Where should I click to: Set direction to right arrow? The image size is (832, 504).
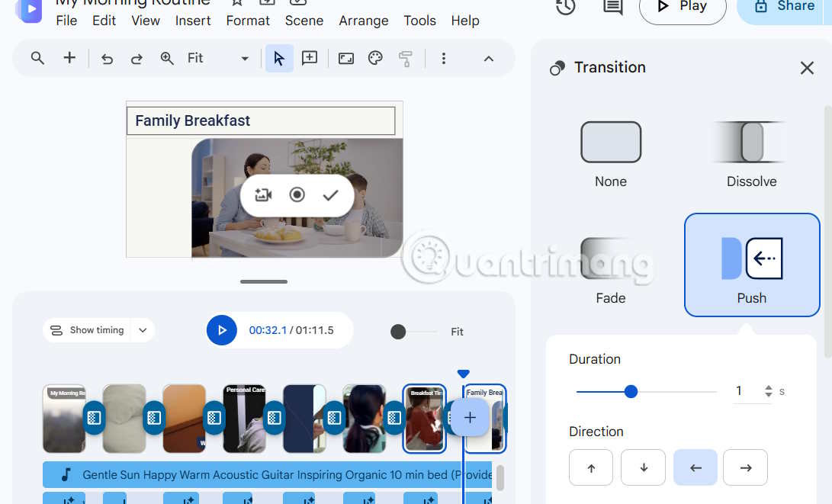(745, 467)
